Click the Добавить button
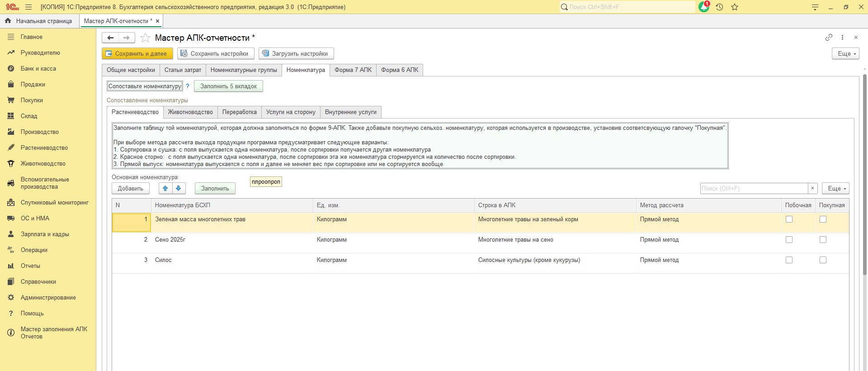 click(x=131, y=188)
